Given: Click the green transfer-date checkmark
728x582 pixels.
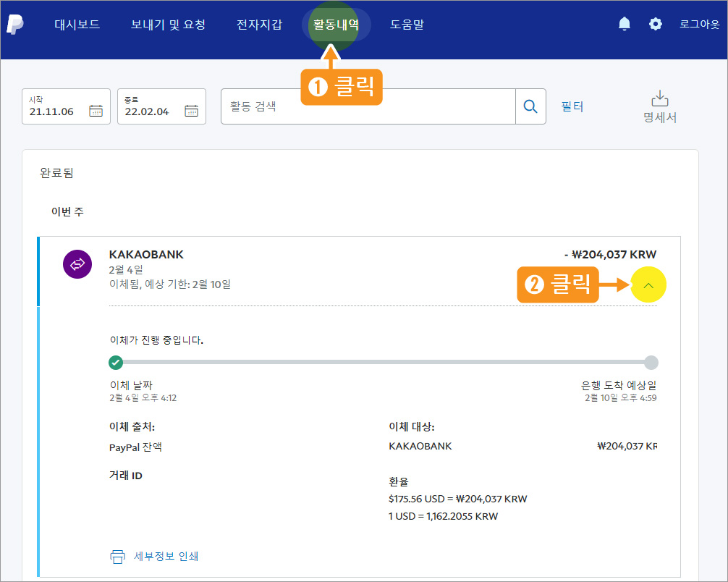Looking at the screenshot, I should 116,362.
